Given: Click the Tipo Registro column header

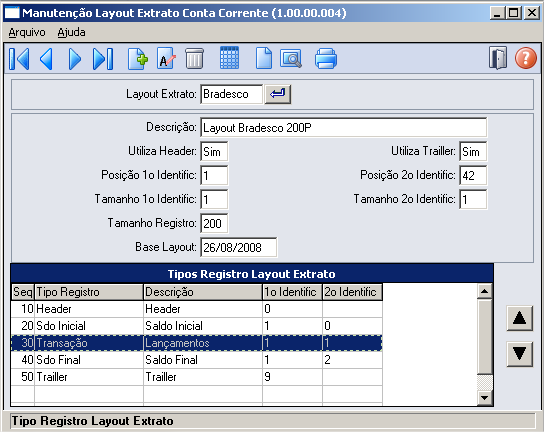Looking at the screenshot, I should pos(89,292).
